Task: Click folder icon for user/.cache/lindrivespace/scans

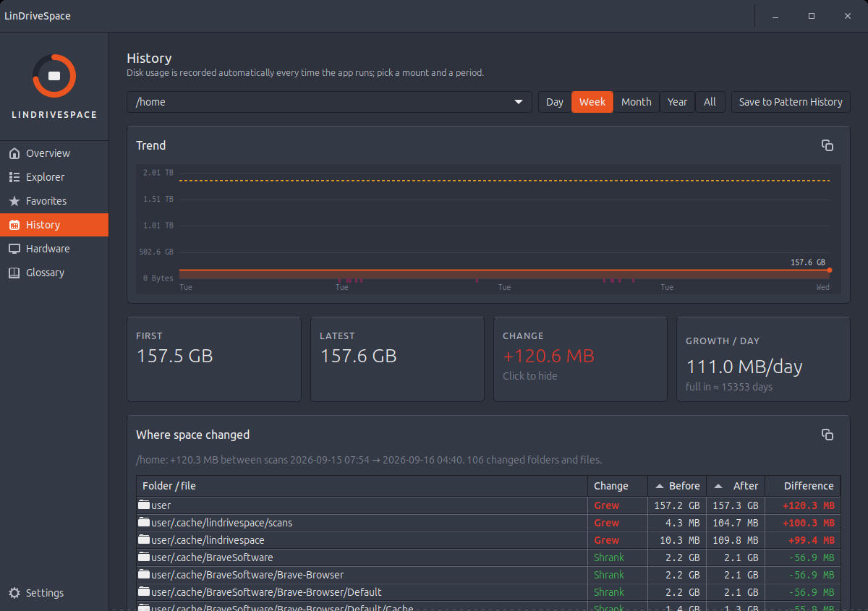Action: pos(144,522)
